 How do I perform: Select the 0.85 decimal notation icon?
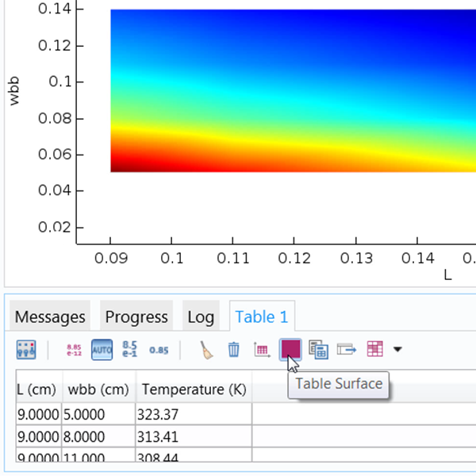pos(159,349)
